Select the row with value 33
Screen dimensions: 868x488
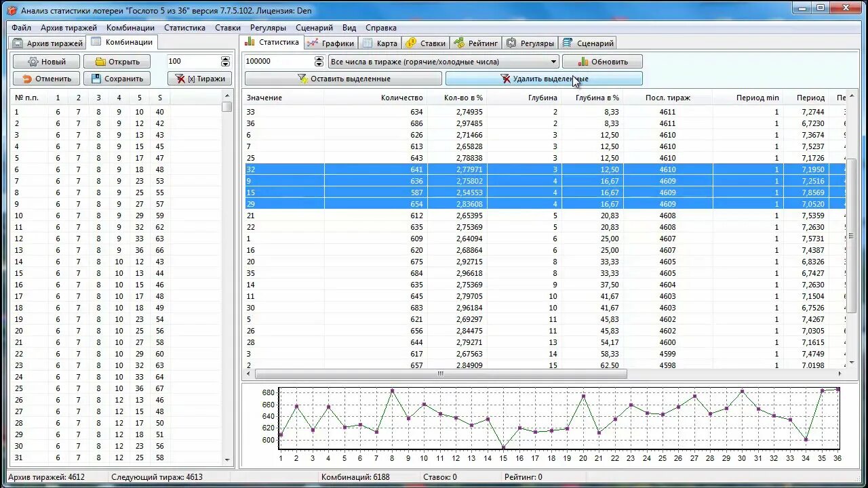(545, 112)
